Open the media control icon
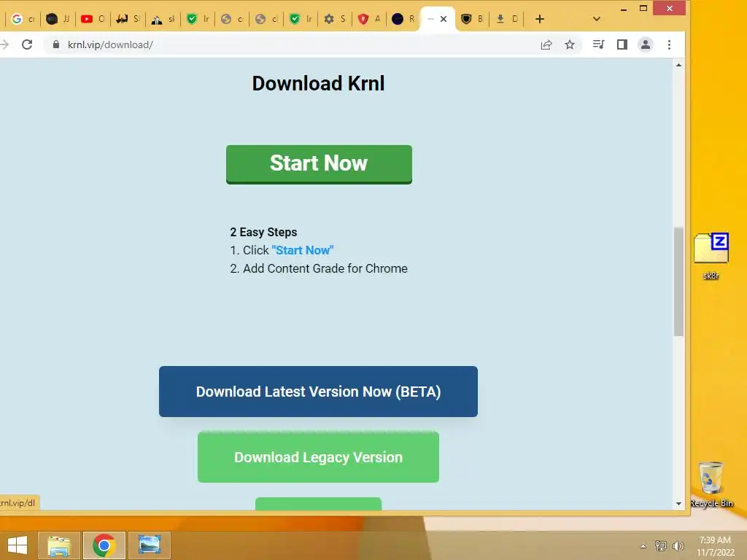The height and width of the screenshot is (560, 747). click(x=598, y=44)
